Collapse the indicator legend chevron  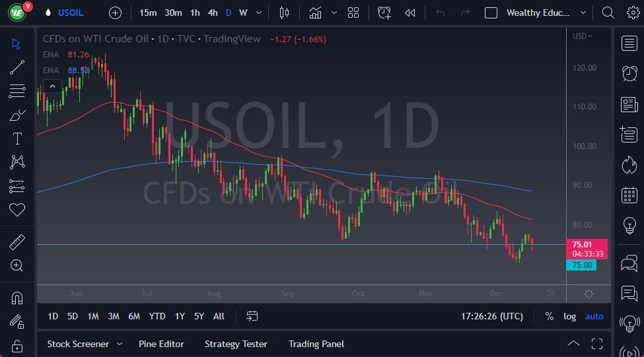53,86
